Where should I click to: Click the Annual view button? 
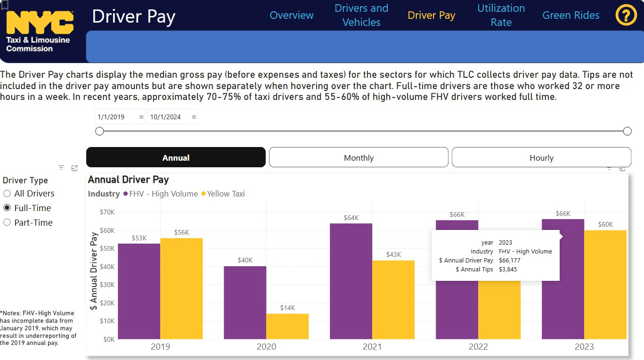pos(175,157)
